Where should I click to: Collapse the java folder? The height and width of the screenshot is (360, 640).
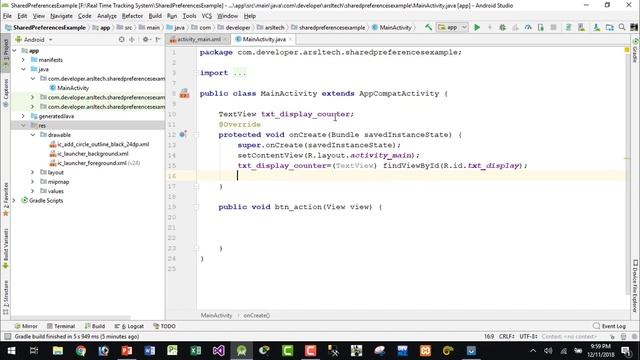pos(23,69)
